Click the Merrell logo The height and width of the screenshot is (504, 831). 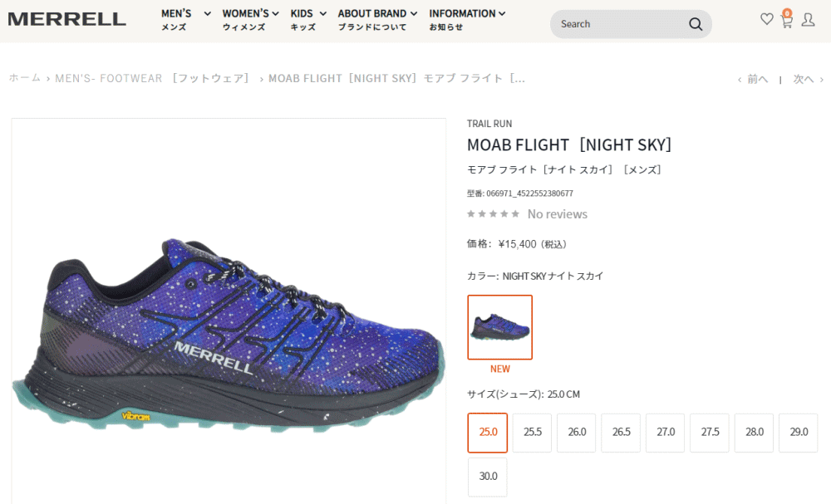click(x=66, y=20)
